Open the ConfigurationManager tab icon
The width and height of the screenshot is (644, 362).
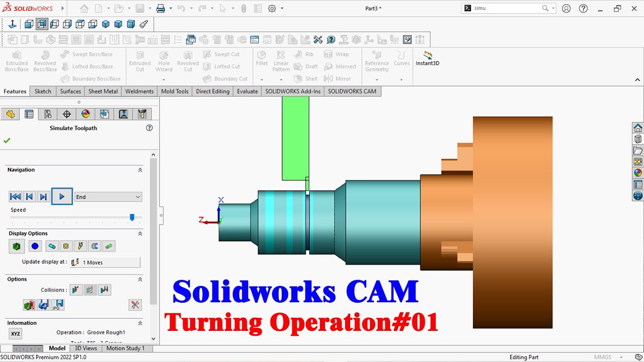[48, 114]
